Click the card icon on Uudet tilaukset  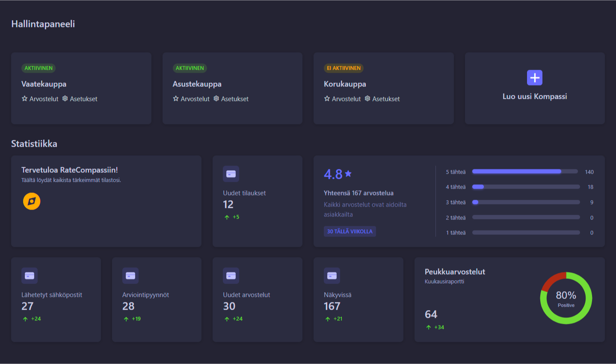pos(231,174)
